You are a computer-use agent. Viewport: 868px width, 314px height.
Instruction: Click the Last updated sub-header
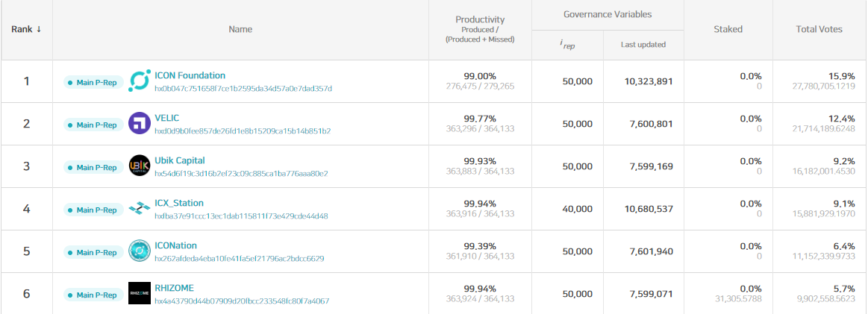(643, 45)
